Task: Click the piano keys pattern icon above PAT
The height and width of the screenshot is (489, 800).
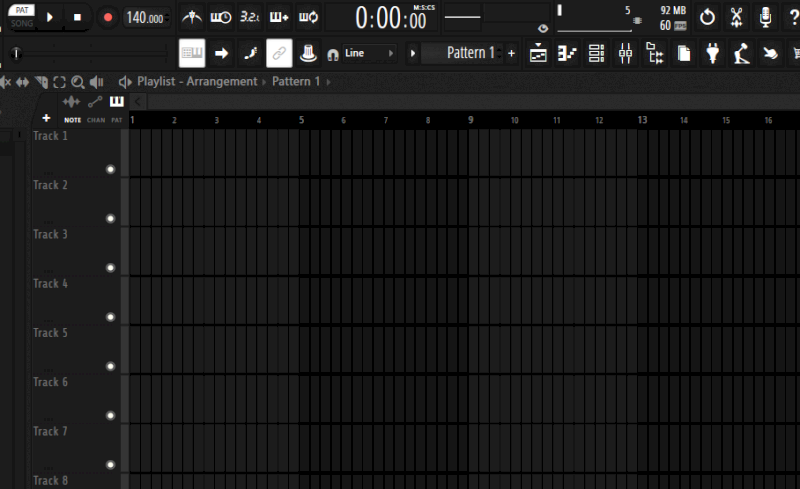Action: pyautogui.click(x=117, y=101)
